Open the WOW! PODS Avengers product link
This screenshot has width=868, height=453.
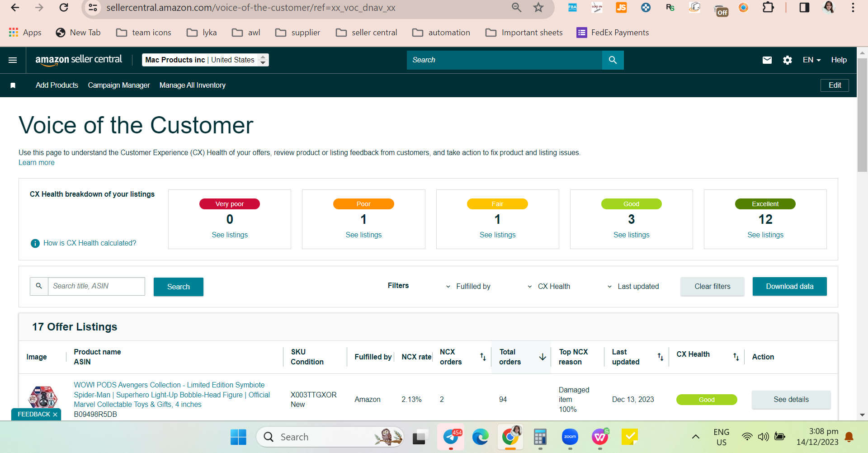click(x=172, y=395)
